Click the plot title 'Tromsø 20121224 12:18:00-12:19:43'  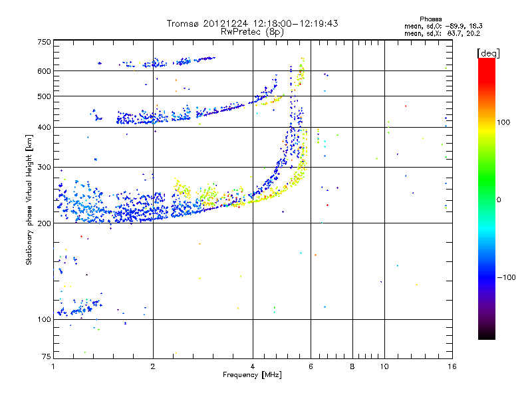pos(252,23)
